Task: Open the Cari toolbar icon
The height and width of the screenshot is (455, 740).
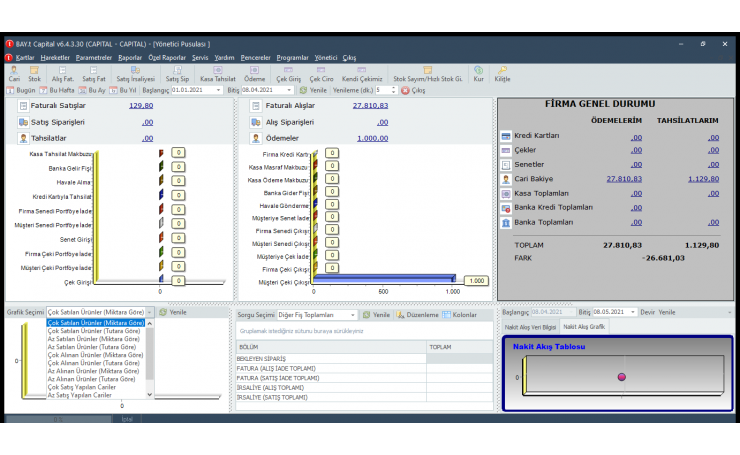Action: coord(14,73)
